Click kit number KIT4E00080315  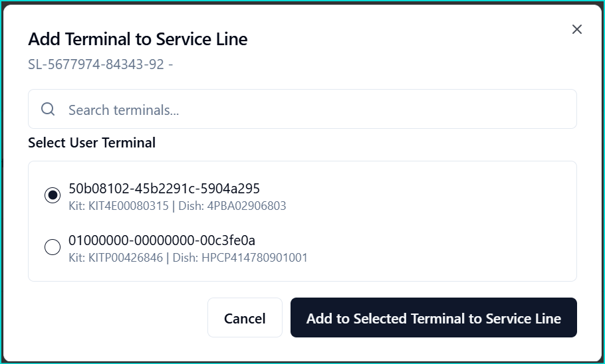click(128, 206)
